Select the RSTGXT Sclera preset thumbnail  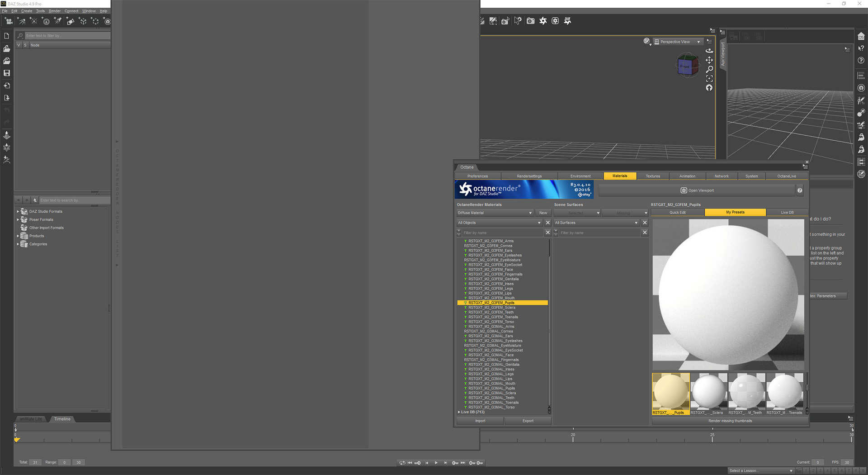click(x=709, y=394)
